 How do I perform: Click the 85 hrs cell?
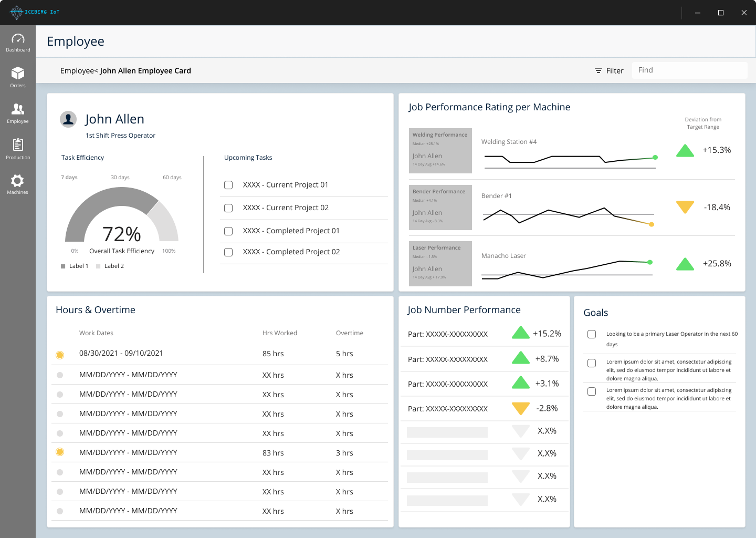(273, 354)
